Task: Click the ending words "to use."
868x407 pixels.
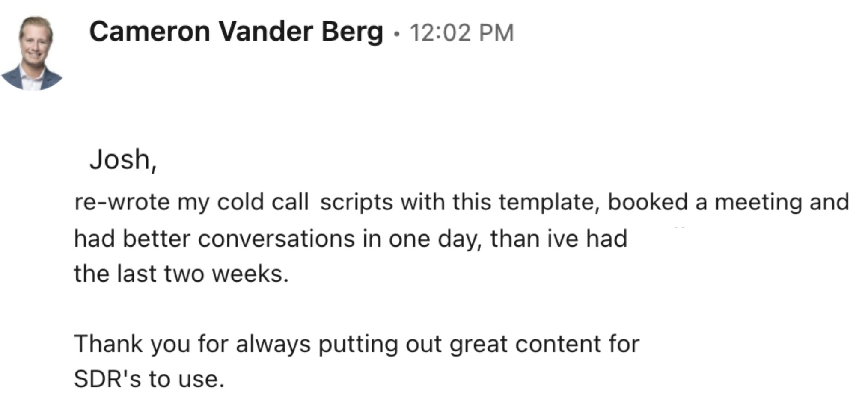Action: 186,379
